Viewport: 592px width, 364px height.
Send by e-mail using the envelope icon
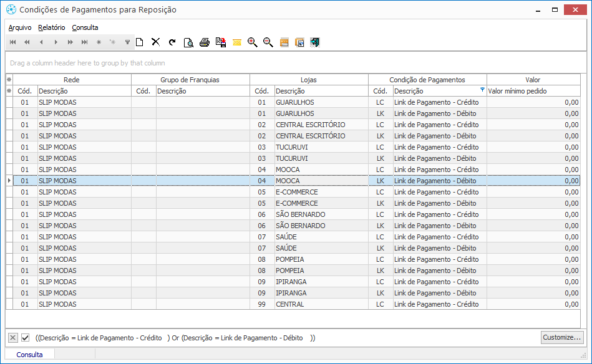pos(236,42)
